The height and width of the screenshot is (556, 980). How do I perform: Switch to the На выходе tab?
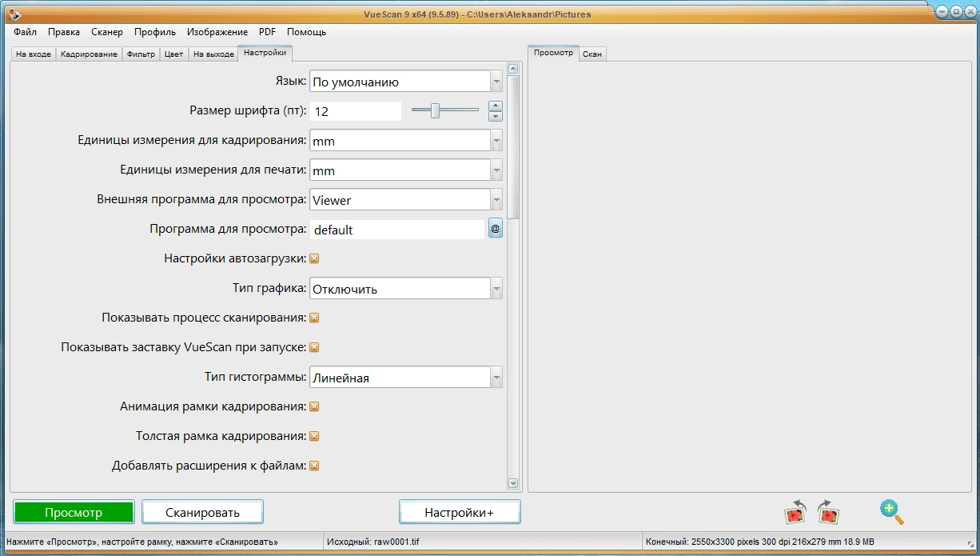(213, 54)
